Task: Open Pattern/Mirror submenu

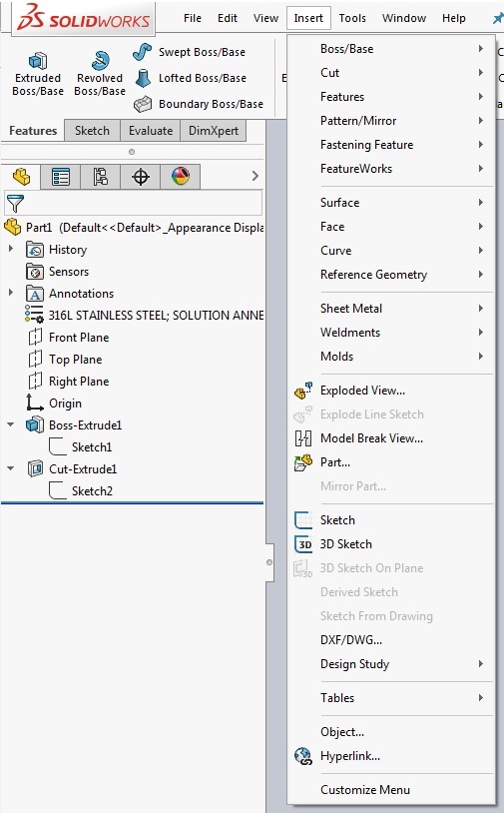Action: pyautogui.click(x=391, y=120)
